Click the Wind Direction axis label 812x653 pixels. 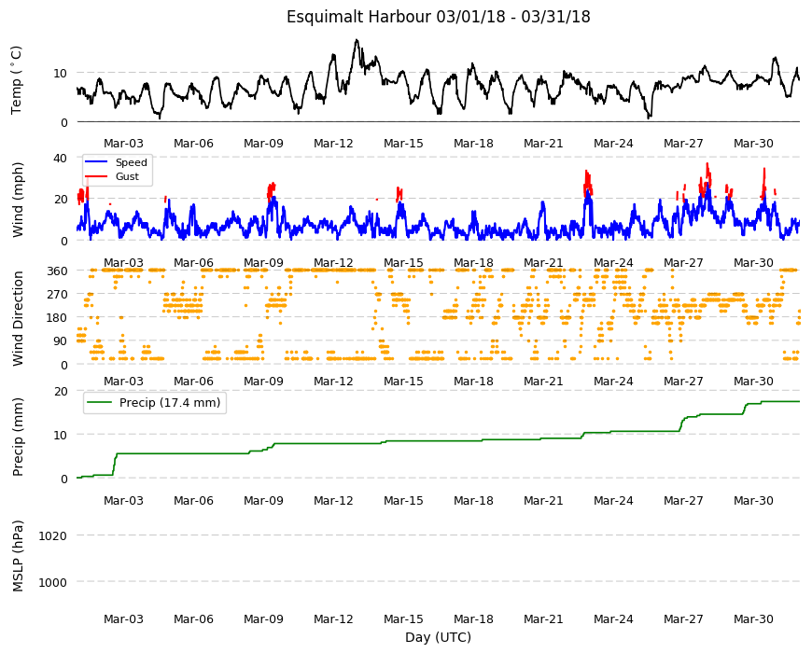(x=18, y=319)
